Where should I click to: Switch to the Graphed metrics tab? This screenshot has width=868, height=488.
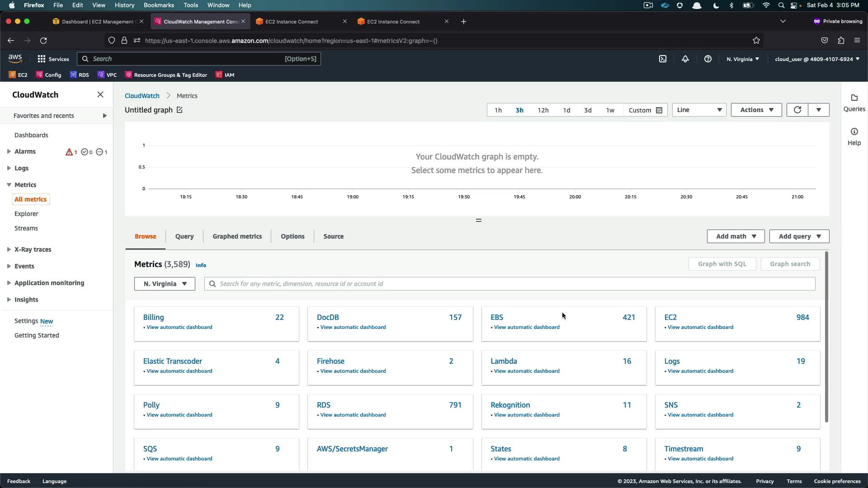tap(237, 236)
